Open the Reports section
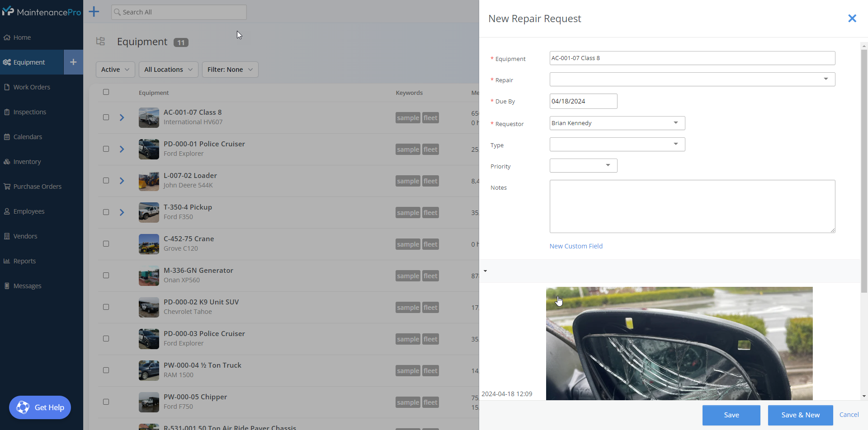This screenshot has height=430, width=868. 24,261
